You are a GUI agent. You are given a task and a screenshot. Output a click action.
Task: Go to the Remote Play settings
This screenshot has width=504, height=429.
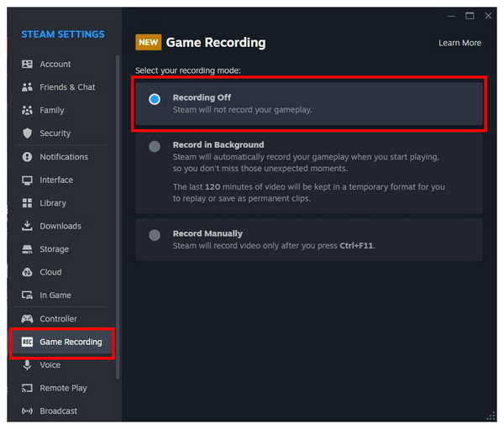click(61, 388)
